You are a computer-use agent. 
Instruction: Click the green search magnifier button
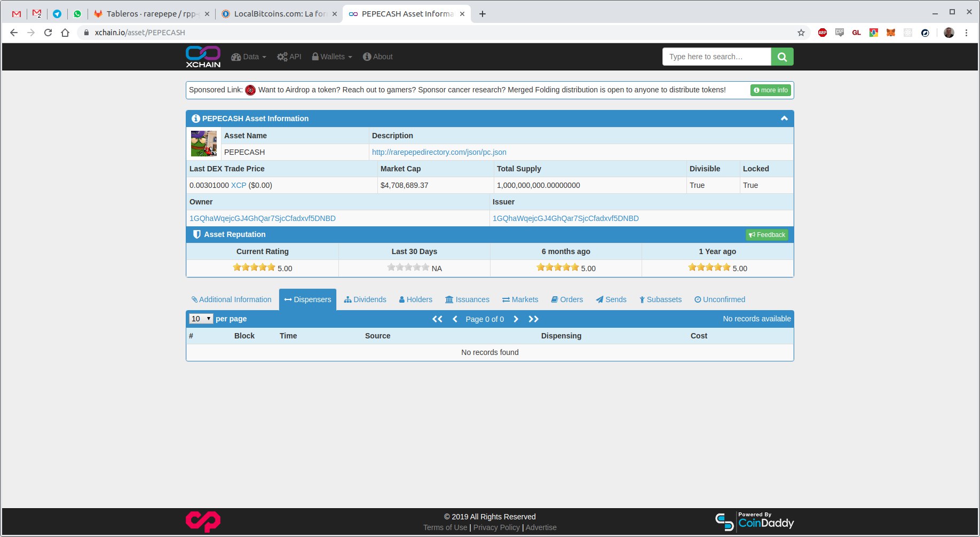(x=783, y=57)
